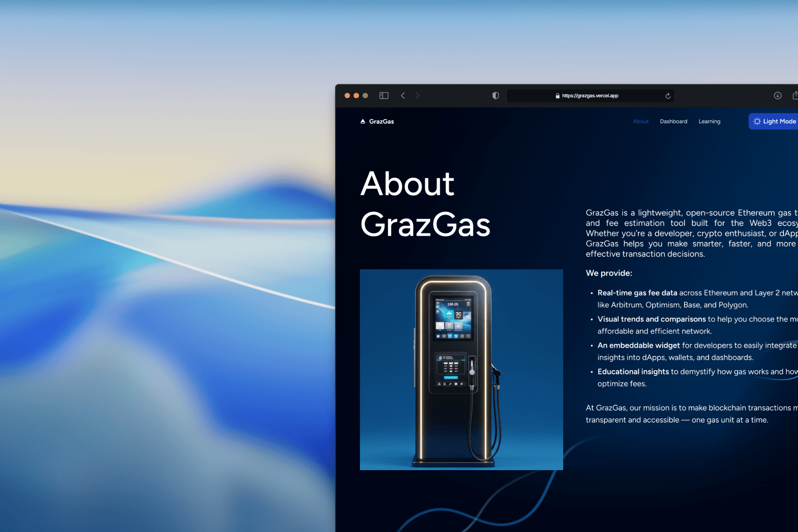Click the forward navigation arrow
This screenshot has width=798, height=532.
click(x=417, y=96)
